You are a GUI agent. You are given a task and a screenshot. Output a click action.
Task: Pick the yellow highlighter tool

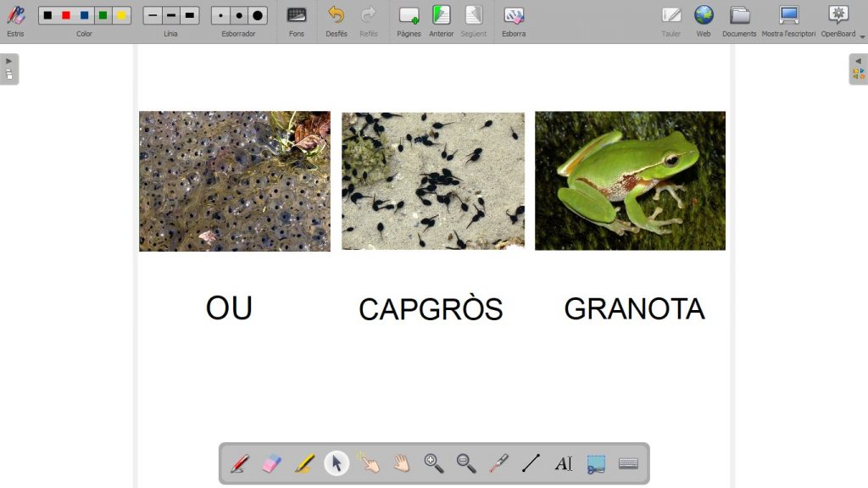pos(304,463)
